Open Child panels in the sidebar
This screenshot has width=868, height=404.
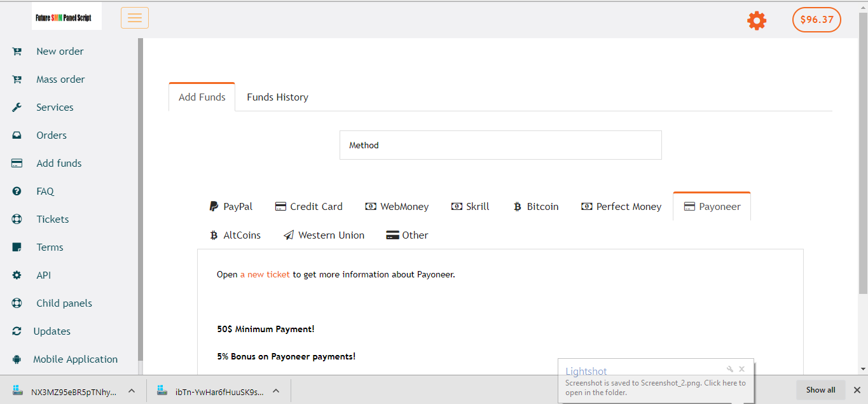click(64, 303)
